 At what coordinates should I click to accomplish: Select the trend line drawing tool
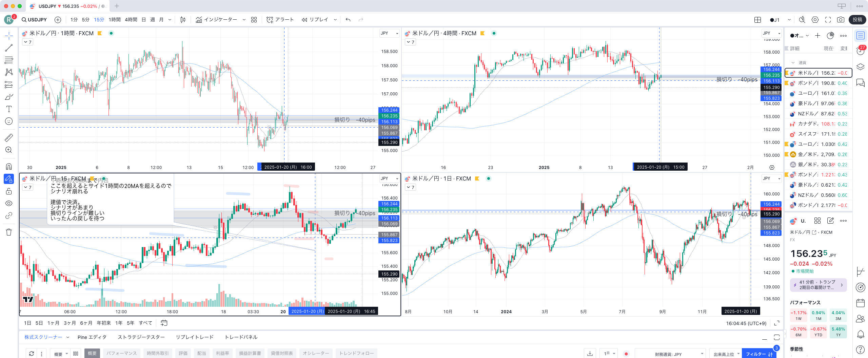pyautogui.click(x=9, y=48)
